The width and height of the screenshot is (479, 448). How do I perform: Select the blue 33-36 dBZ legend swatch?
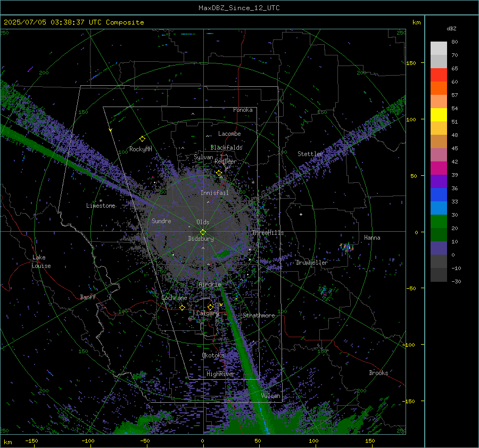tap(439, 194)
